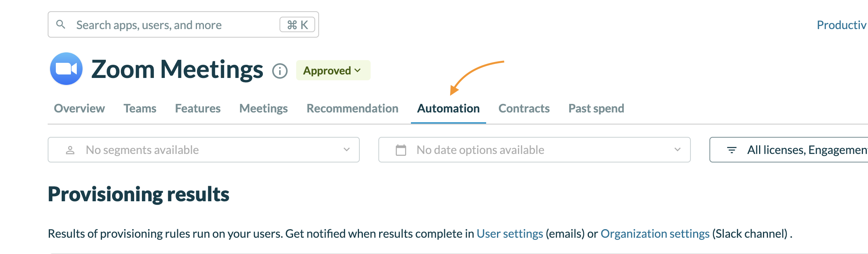868x254 pixels.
Task: Expand the No segments available dropdown
Action: (346, 150)
